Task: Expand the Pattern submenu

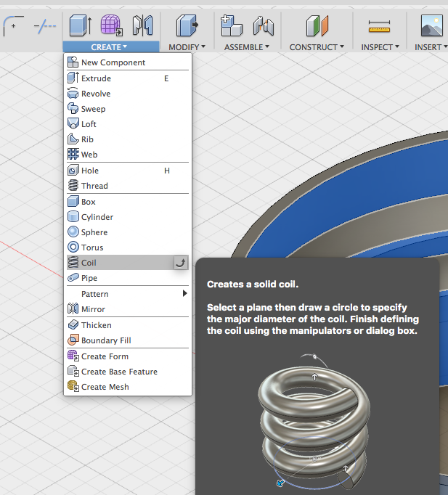Action: pos(128,294)
